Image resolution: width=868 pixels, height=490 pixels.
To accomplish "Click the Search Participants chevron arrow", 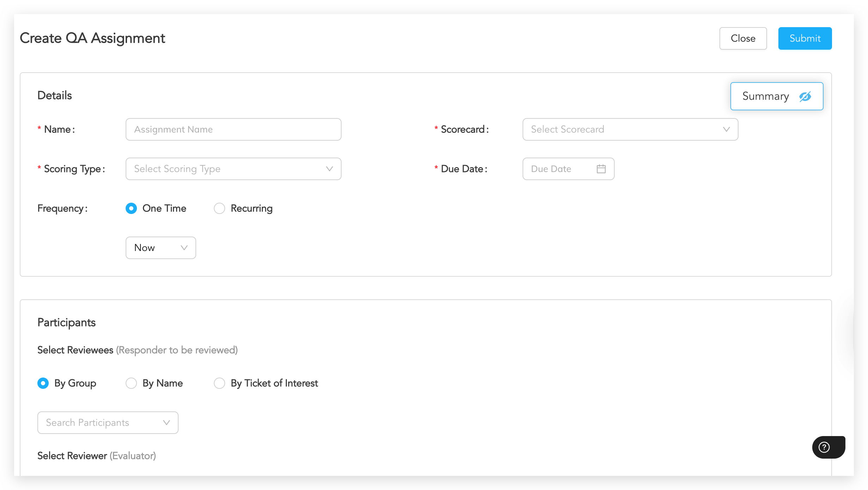I will click(167, 422).
